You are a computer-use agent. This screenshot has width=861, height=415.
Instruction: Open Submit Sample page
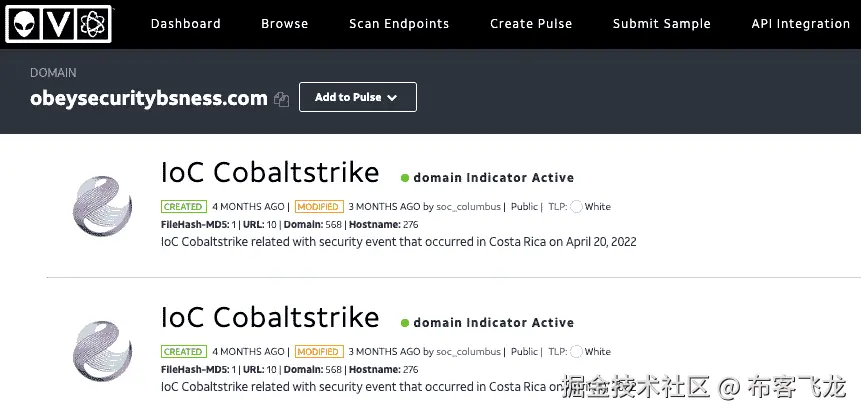662,24
